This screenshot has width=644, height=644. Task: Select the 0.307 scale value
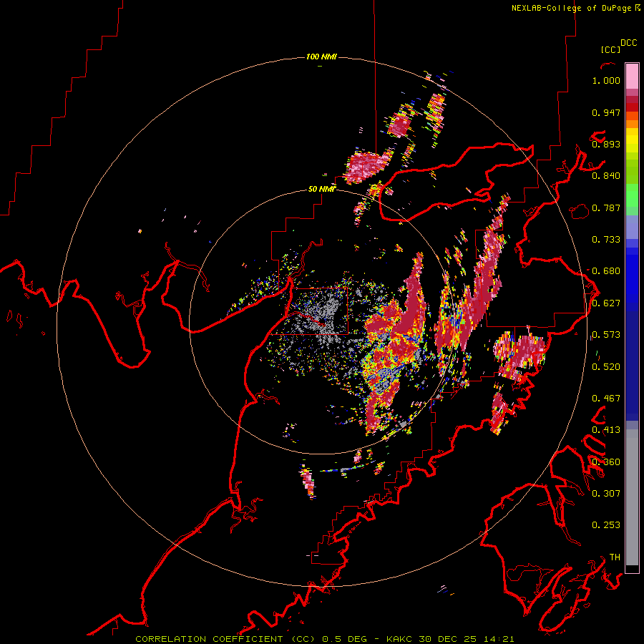pyautogui.click(x=606, y=494)
